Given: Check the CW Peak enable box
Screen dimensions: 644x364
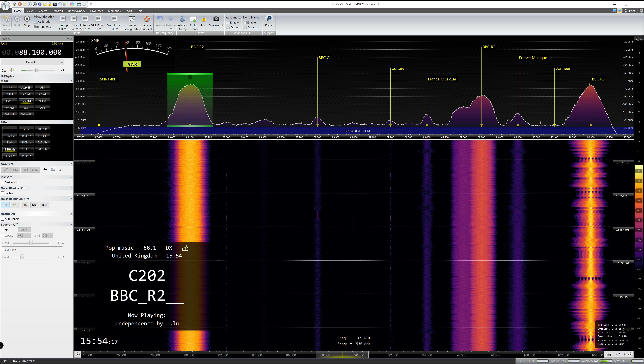Looking at the screenshot, I should (x=3, y=182).
